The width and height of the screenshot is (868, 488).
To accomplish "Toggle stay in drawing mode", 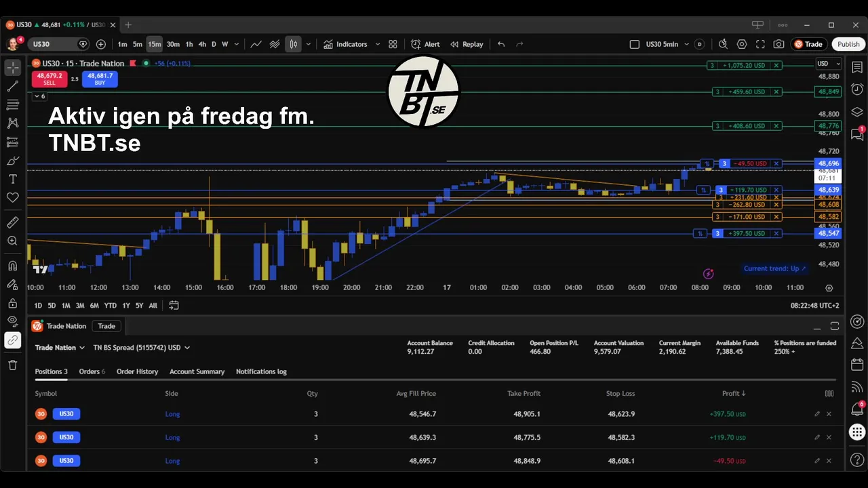I will point(12,285).
